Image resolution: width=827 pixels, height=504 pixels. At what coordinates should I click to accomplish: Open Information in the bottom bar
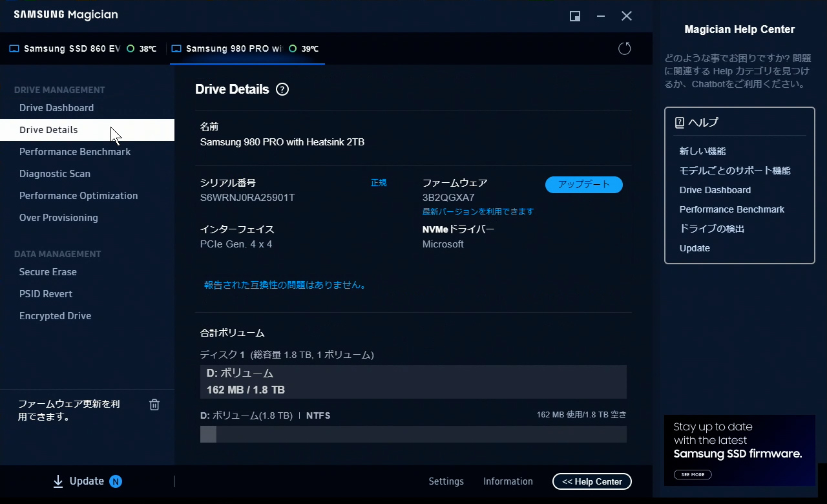tap(508, 481)
